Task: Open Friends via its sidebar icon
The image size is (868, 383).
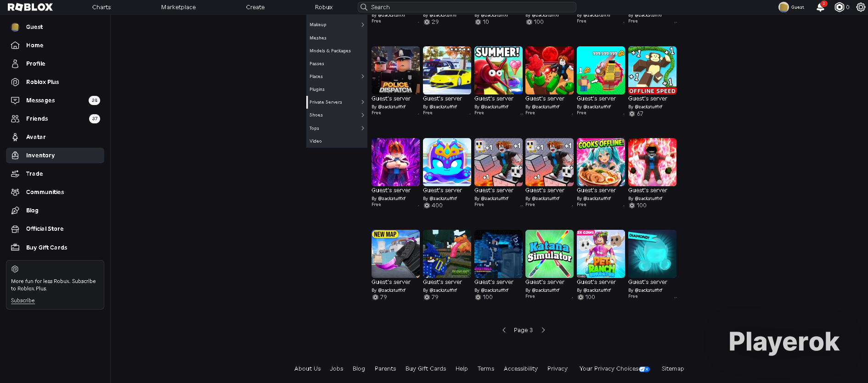Action: click(x=15, y=119)
